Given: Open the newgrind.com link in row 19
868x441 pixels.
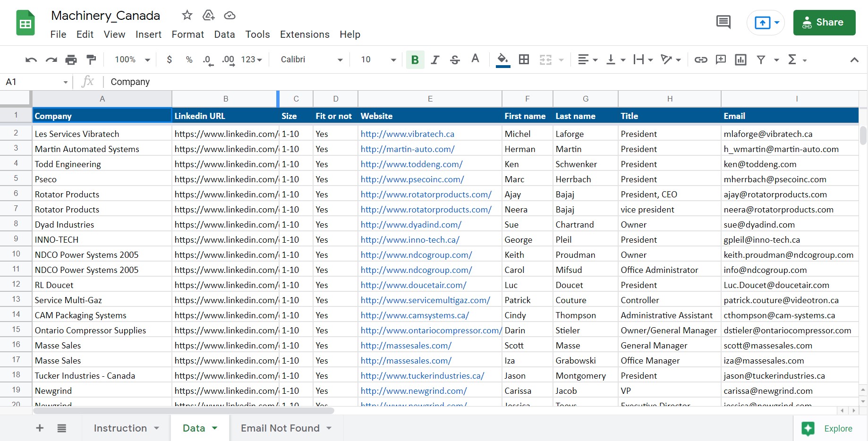Looking at the screenshot, I should 414,391.
